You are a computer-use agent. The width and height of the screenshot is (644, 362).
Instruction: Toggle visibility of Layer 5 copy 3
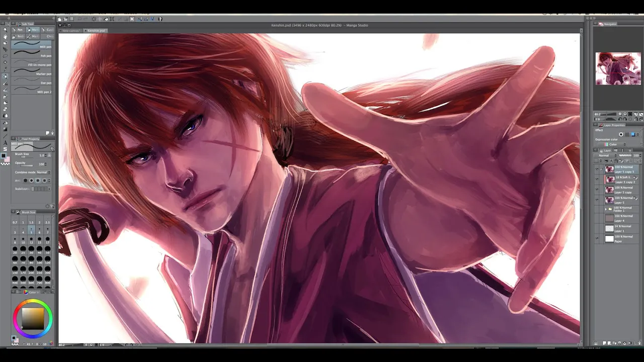(597, 169)
